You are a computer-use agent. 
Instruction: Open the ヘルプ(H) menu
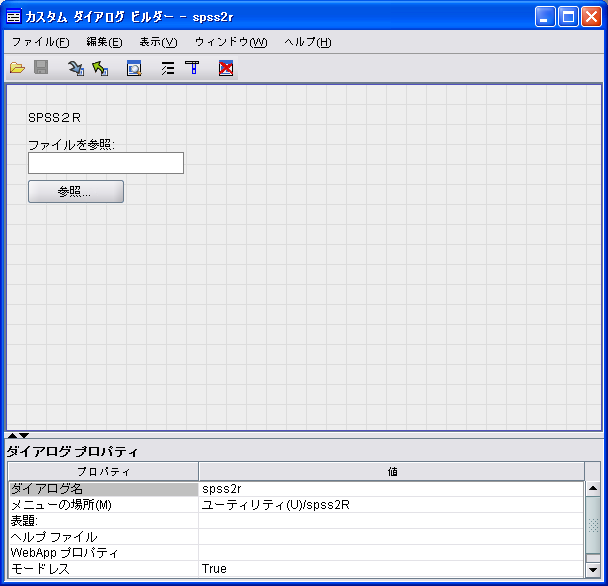point(308,42)
